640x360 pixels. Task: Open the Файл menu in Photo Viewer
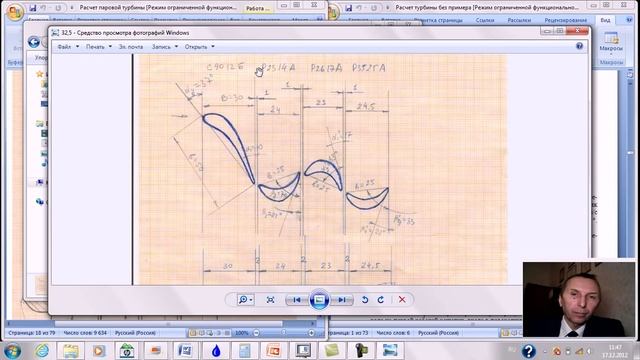coord(64,47)
